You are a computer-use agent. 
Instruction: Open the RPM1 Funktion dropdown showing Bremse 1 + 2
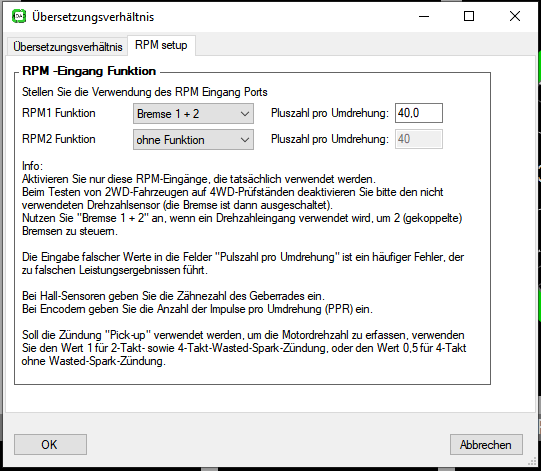[x=193, y=114]
